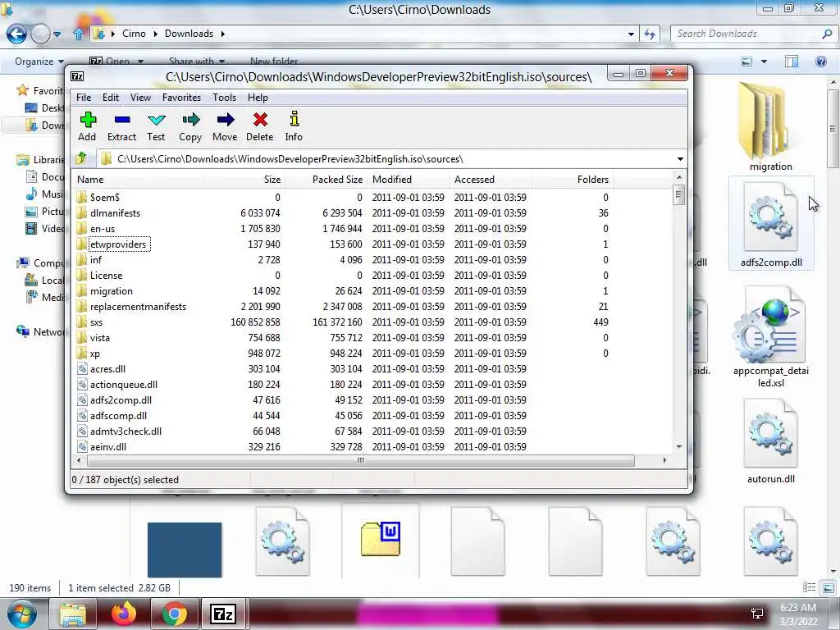Open the Favorites menu in 7-Zip
The height and width of the screenshot is (630, 840).
181,98
